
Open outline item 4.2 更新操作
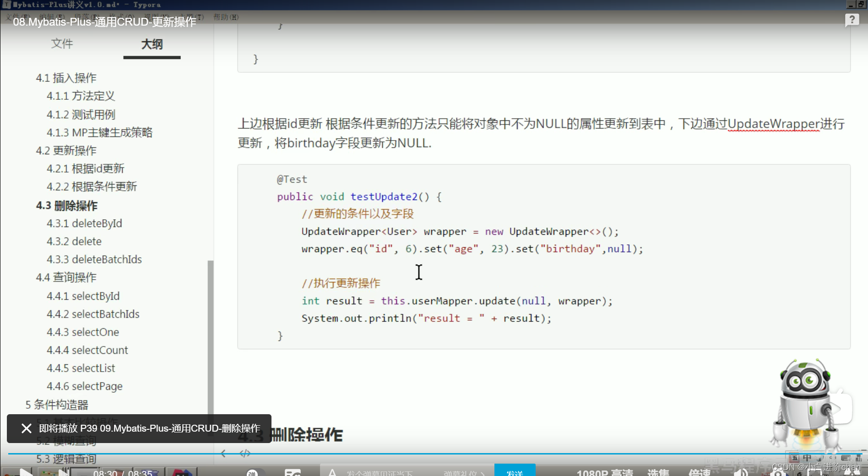pos(66,151)
